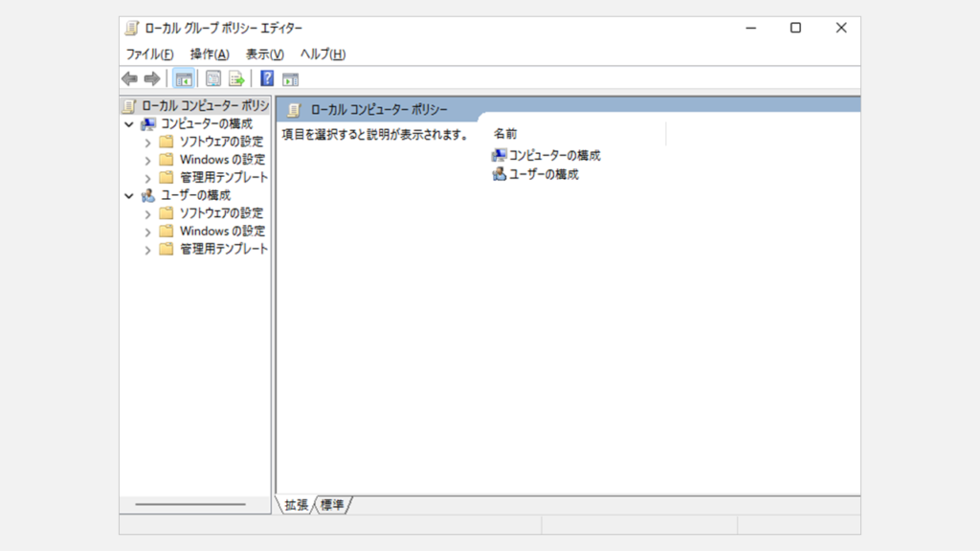Select コンピューターの構成 icon in the right pane
This screenshot has width=980, height=551.
coord(499,155)
